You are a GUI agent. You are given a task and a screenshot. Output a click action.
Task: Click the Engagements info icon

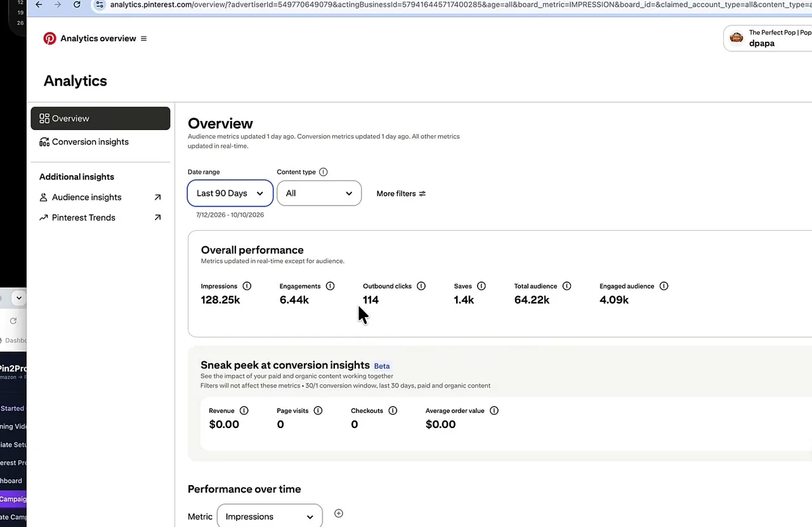point(330,286)
